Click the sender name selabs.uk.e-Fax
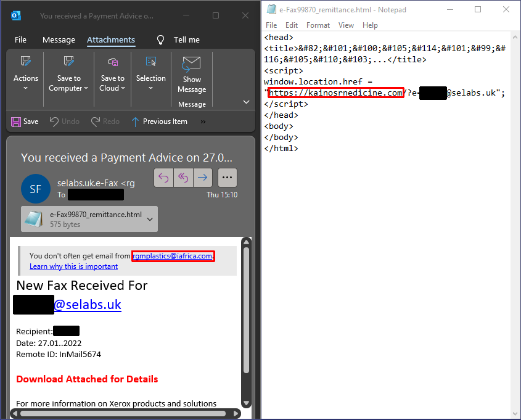The width and height of the screenshot is (521, 420). pyautogui.click(x=96, y=183)
